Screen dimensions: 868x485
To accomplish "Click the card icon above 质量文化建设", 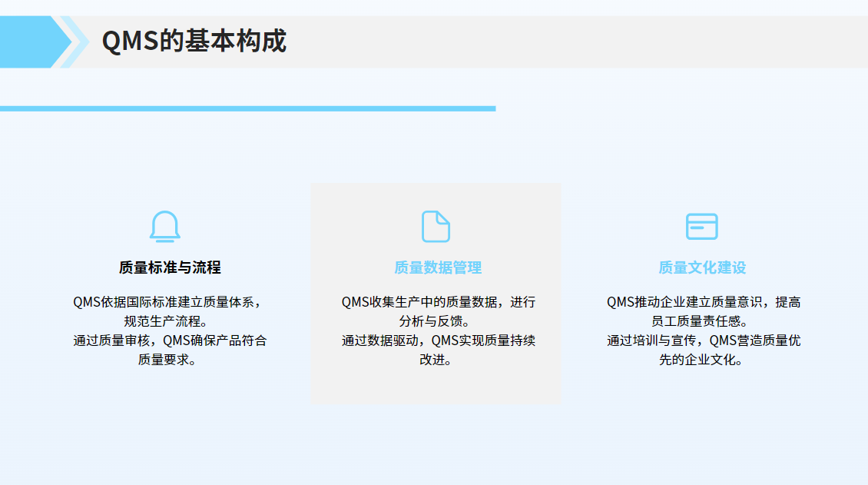I will point(702,227).
